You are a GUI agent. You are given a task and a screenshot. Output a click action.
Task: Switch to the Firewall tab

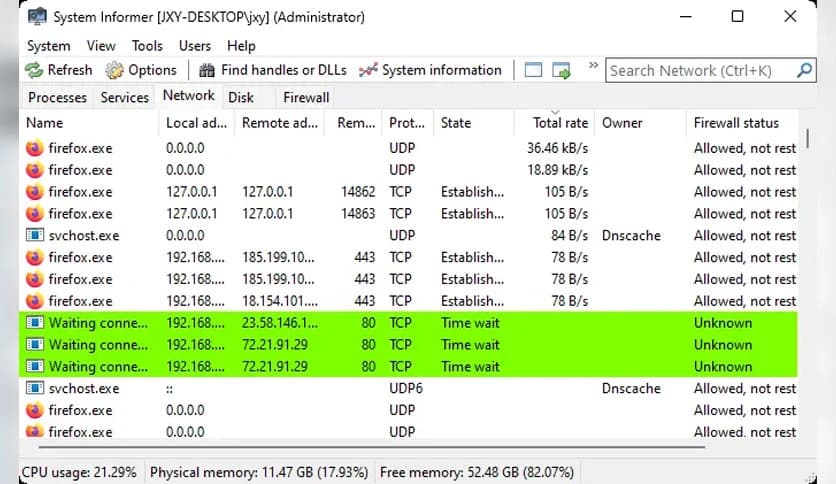tap(306, 98)
